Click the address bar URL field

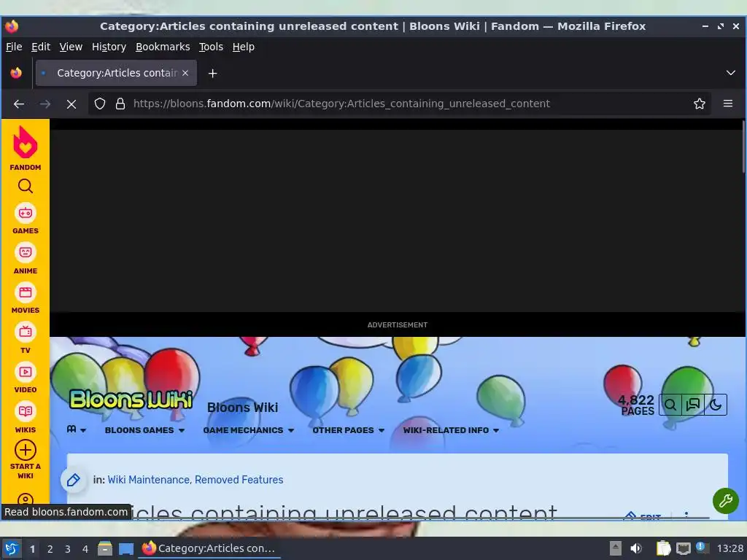(400, 104)
